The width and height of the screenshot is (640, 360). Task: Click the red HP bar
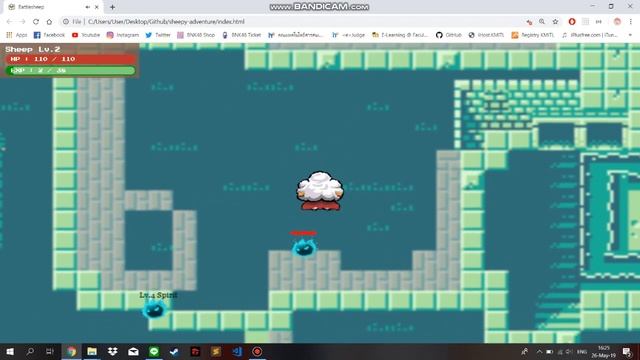tap(70, 59)
